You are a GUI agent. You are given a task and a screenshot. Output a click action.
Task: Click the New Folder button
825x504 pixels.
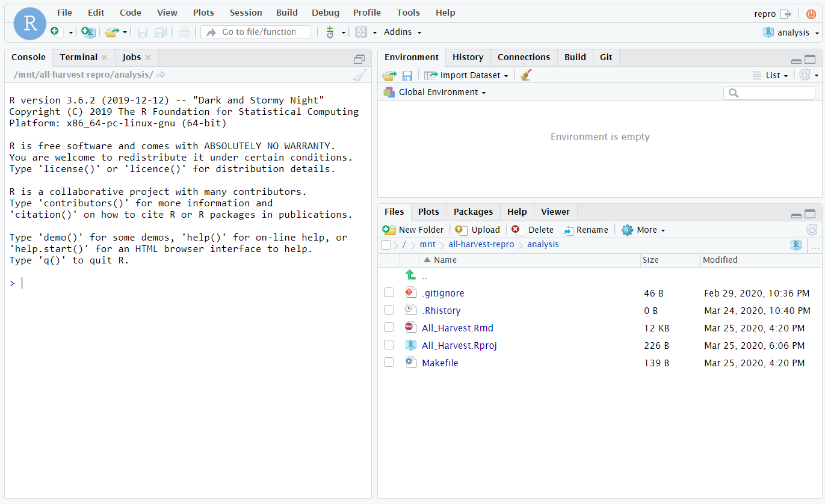tap(413, 230)
